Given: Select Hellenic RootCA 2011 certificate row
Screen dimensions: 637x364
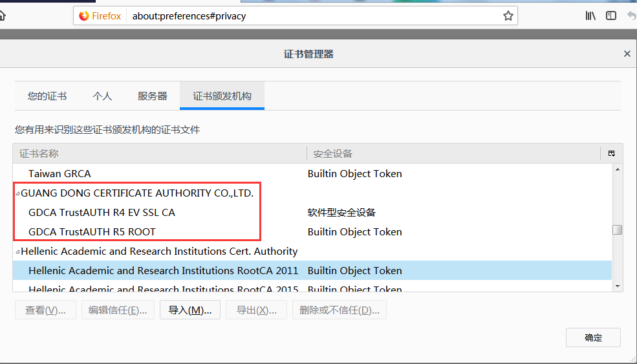Looking at the screenshot, I should [312, 270].
